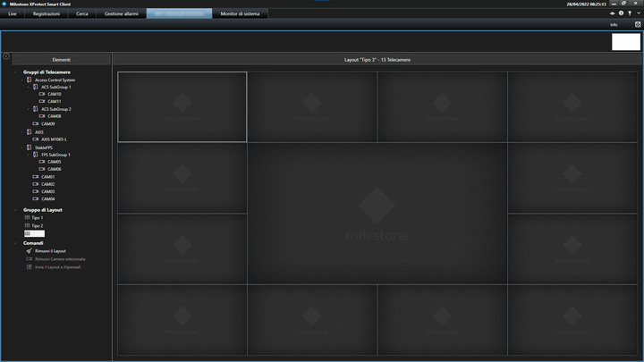The width and height of the screenshot is (644, 362).
Task: Click the Tipo 1 layout grid icon
Action: (x=27, y=217)
